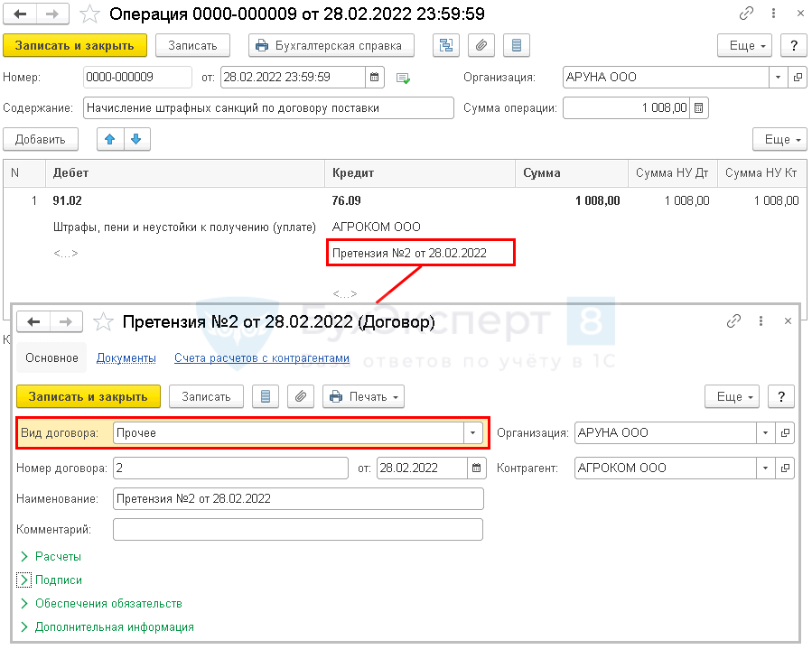Click the Бухгалтерская справка button

coord(331,45)
